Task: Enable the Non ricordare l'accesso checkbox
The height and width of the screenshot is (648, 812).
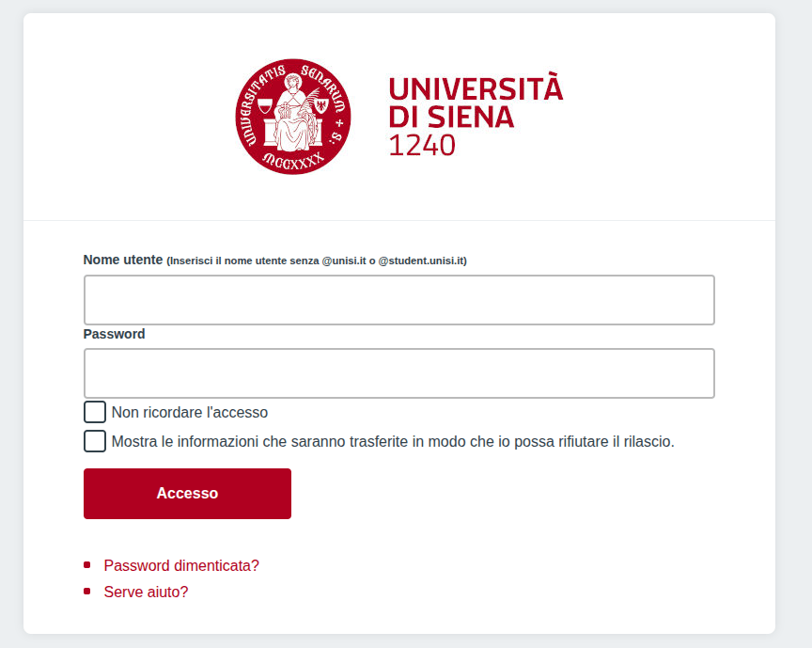Action: pos(95,412)
